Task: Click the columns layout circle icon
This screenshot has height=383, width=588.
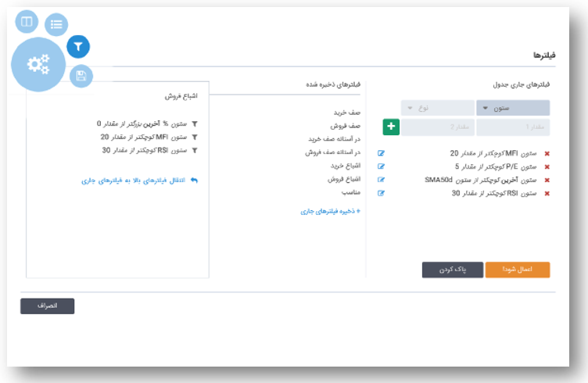Action: (x=27, y=22)
